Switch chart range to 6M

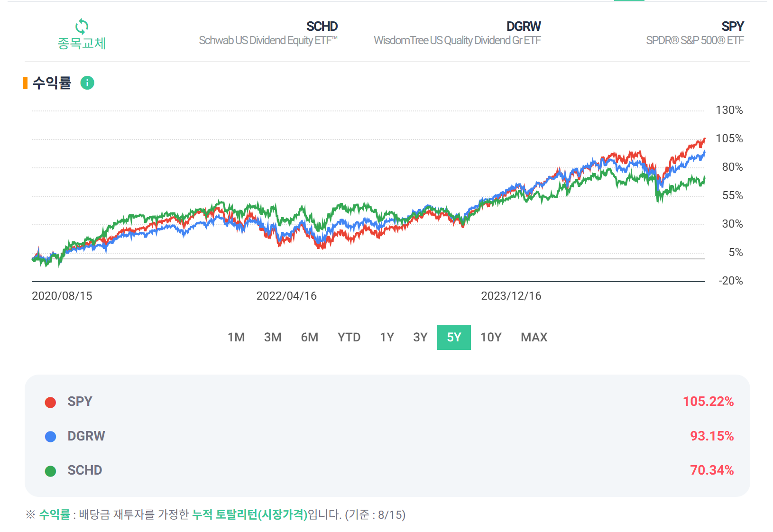click(310, 337)
